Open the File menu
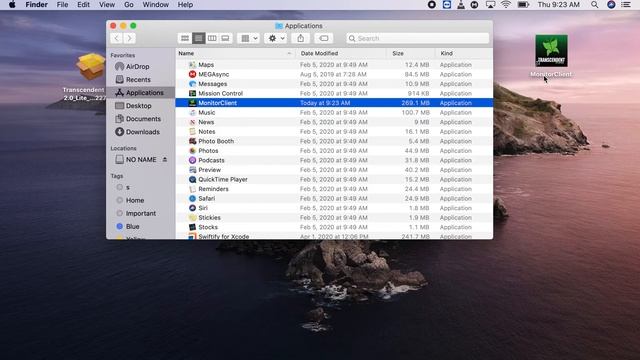 click(62, 5)
